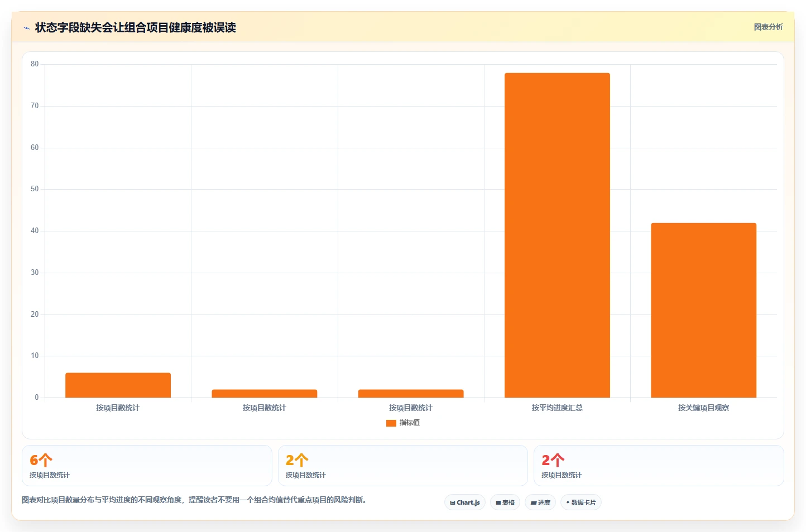Viewport: 806px width, 532px height.
Task: Click the bar for 按关键项目观察
Action: coord(703,310)
